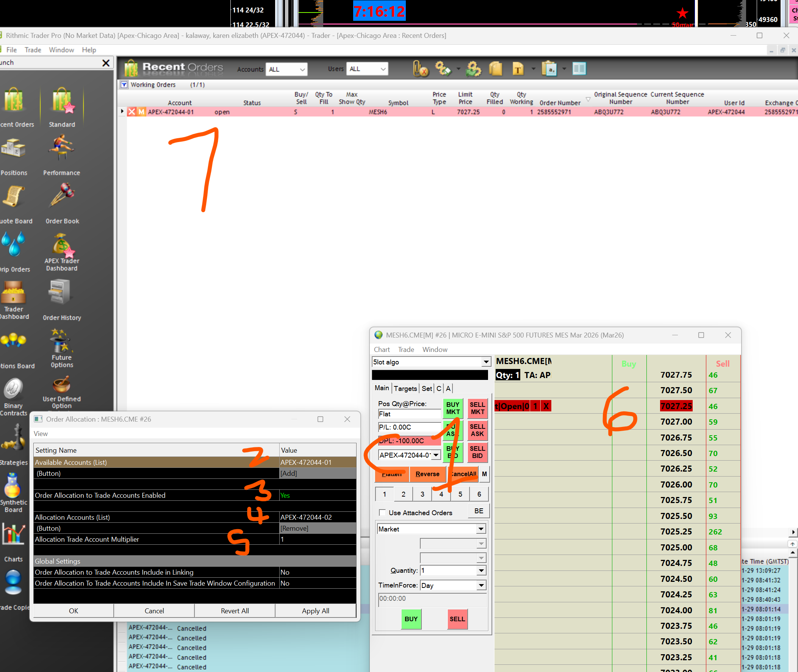Toggle the Working Orders filter icon
798x672 pixels.
(x=124, y=84)
